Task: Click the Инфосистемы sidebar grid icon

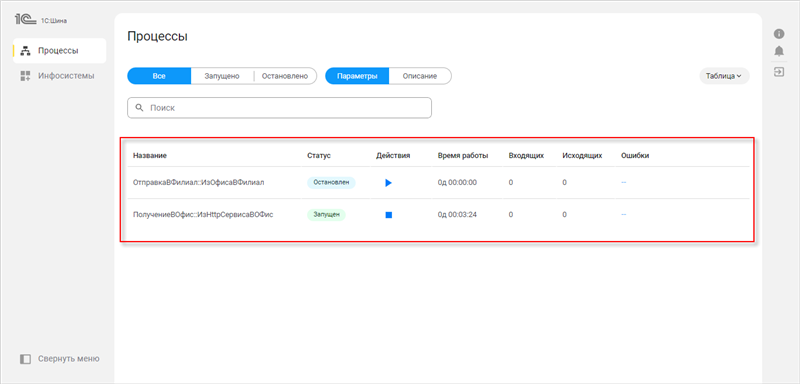Action: (x=25, y=76)
